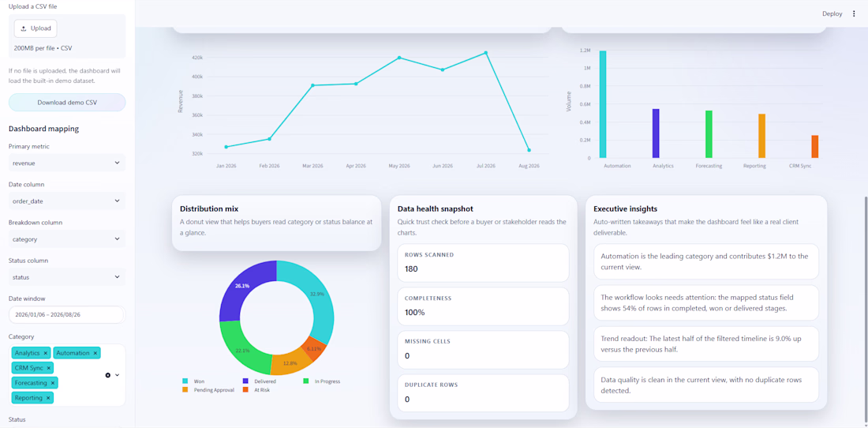Click the Distribution mix heading
The width and height of the screenshot is (868, 428).
(x=209, y=208)
